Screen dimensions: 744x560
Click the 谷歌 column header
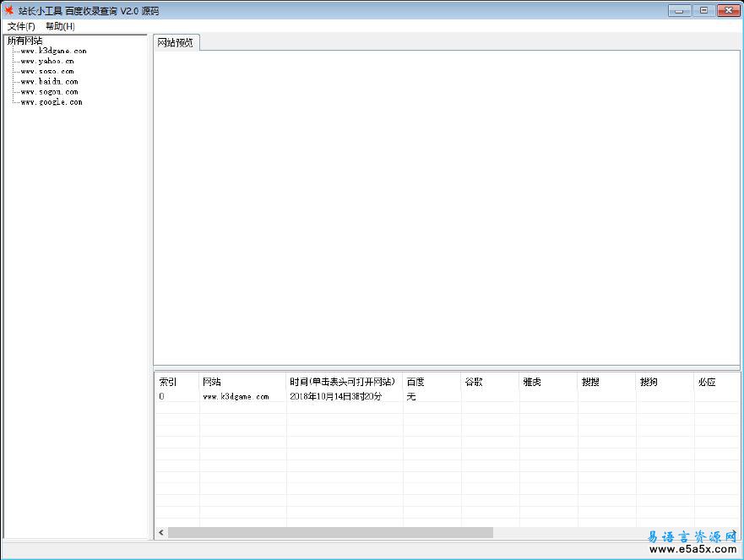pos(490,382)
